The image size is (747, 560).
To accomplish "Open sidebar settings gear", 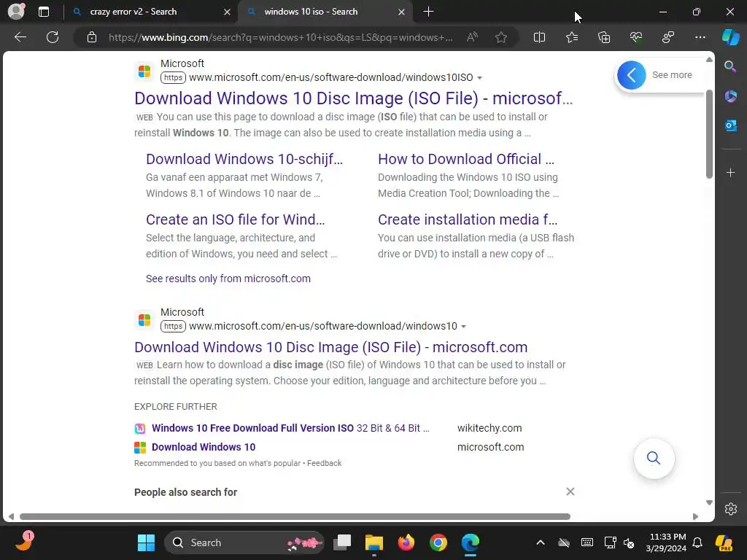I will click(x=731, y=509).
